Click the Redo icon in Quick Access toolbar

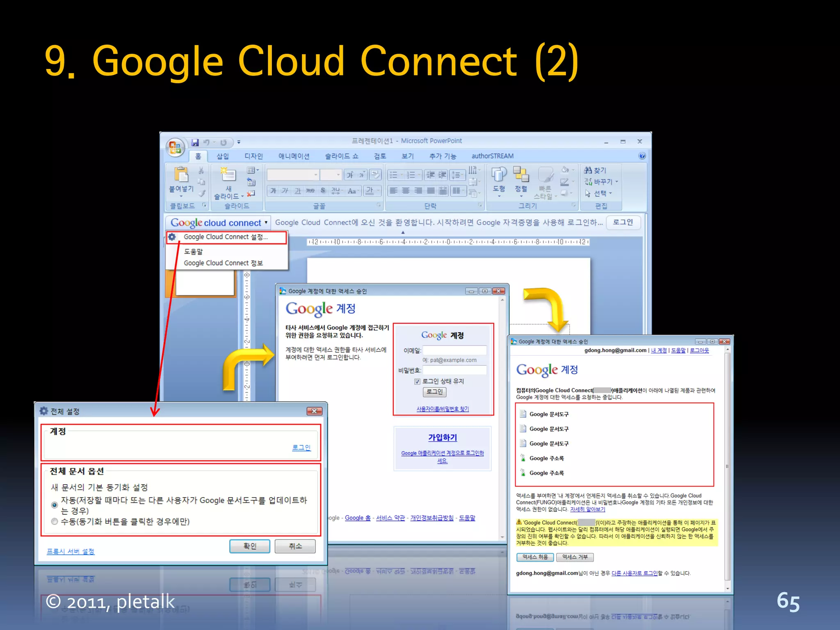224,142
